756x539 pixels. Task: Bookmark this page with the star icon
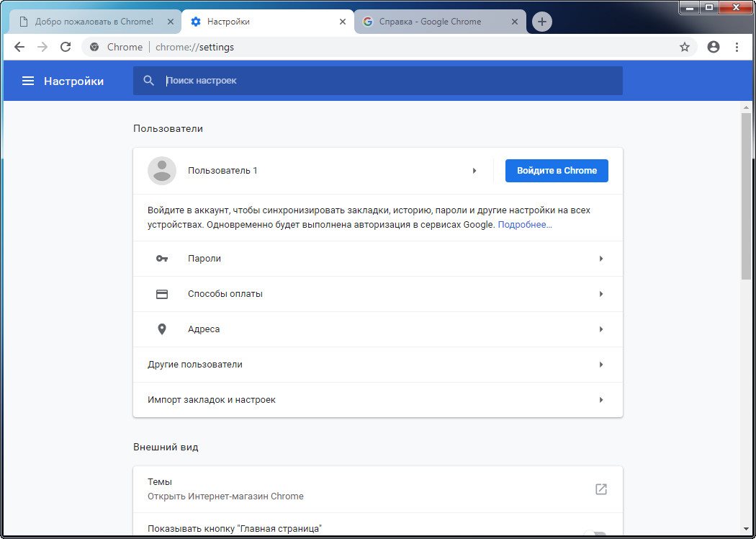pos(684,47)
